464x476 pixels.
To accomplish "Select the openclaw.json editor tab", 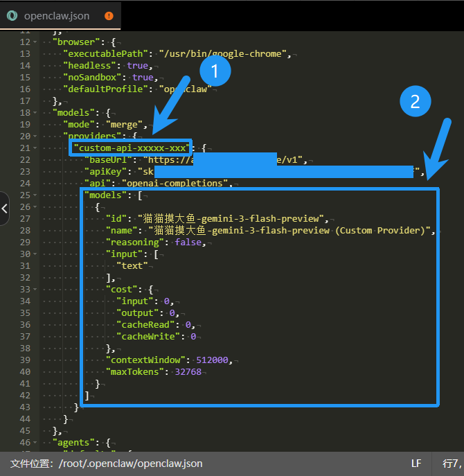I will 58,15.
